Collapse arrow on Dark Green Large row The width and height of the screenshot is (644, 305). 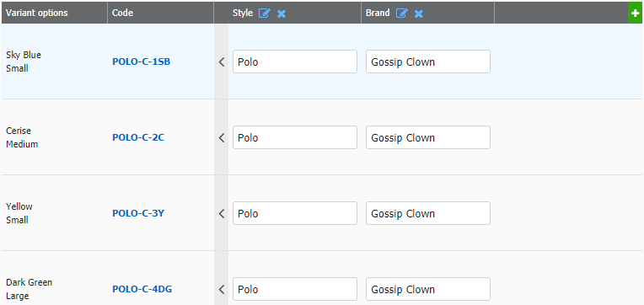click(x=222, y=289)
